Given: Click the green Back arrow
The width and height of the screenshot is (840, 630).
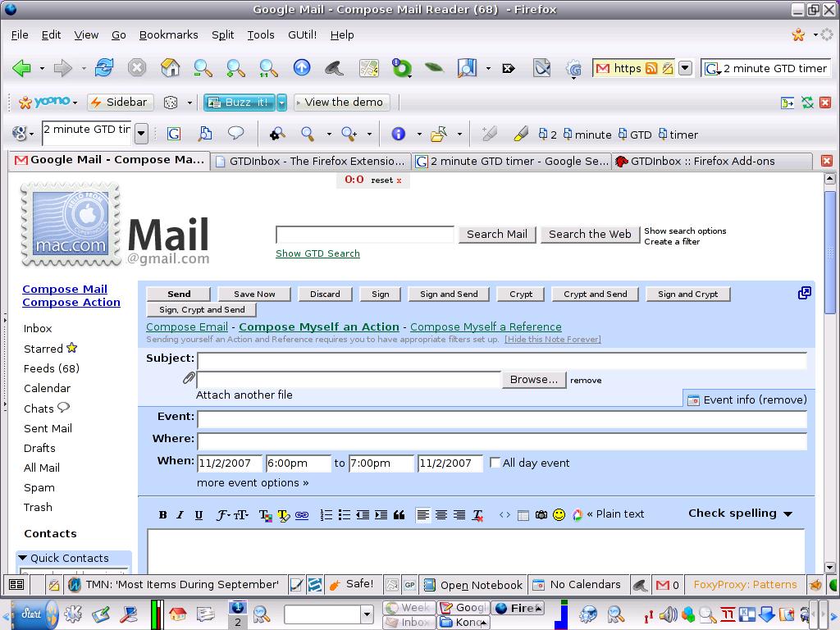Looking at the screenshot, I should click(x=22, y=68).
